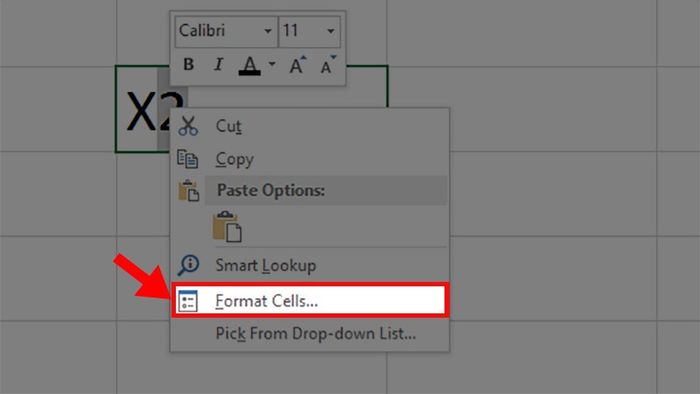Click the Format Cells icon
Viewport: 700px width, 394px height.
(188, 301)
